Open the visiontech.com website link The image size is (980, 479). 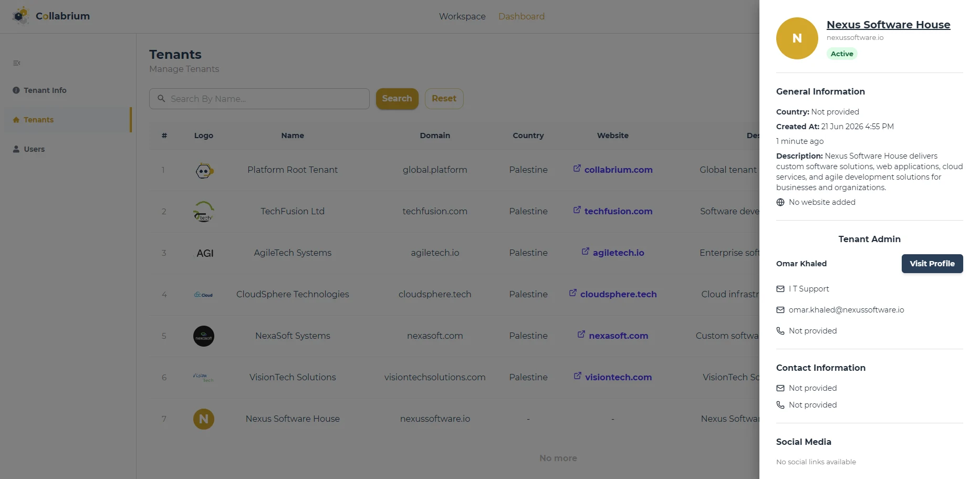point(613,377)
